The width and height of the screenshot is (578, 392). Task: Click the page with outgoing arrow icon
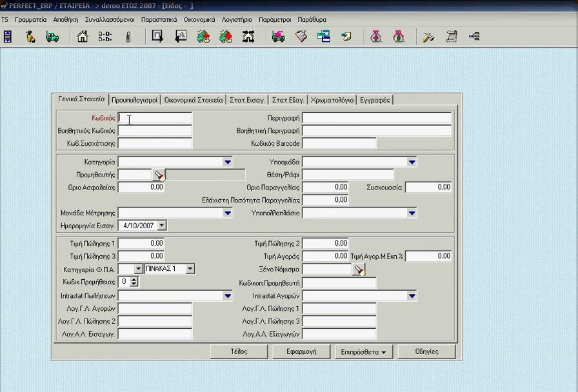(158, 36)
